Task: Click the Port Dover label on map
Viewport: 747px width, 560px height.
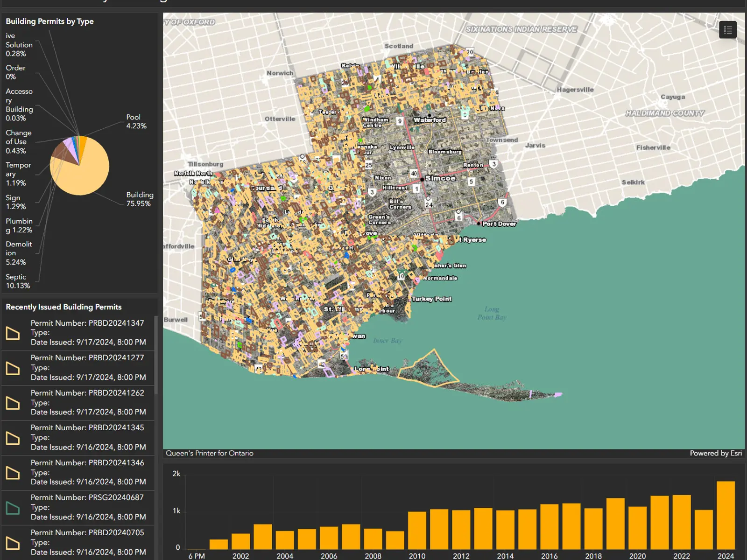Action: coord(499,224)
